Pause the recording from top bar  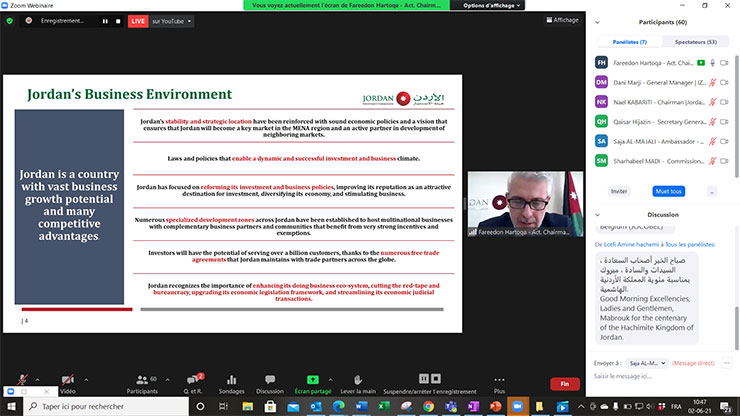click(x=105, y=21)
